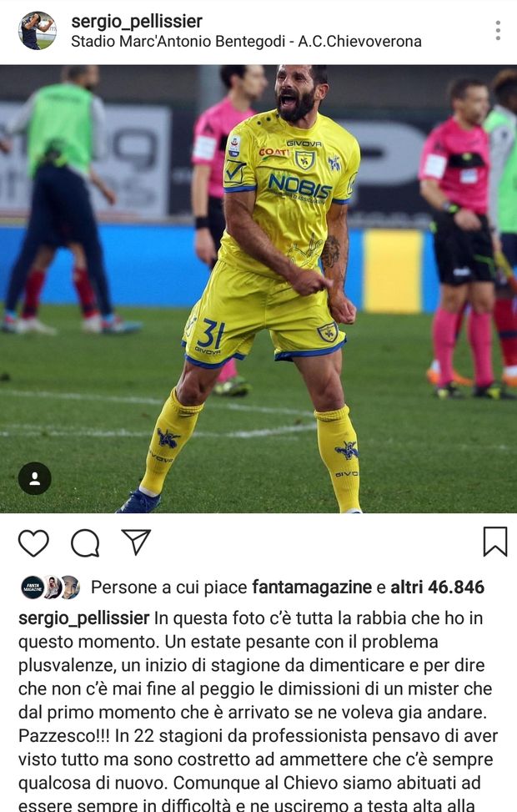The image size is (517, 812).
Task: Tap the "Persone a cui piace" text
Action: pos(169,588)
